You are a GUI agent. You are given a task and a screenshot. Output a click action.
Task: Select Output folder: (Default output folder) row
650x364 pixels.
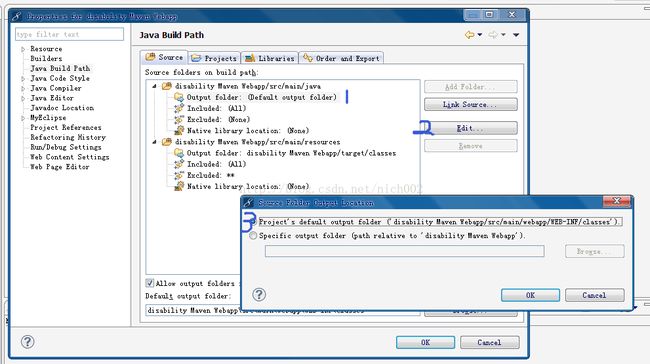click(262, 97)
